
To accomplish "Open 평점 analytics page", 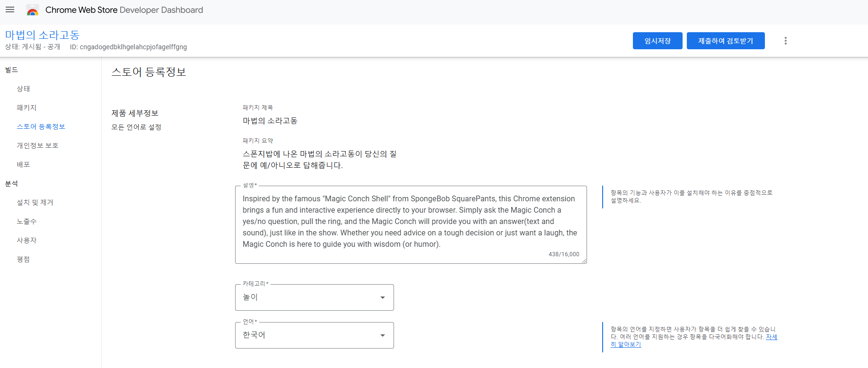I will pos(23,259).
